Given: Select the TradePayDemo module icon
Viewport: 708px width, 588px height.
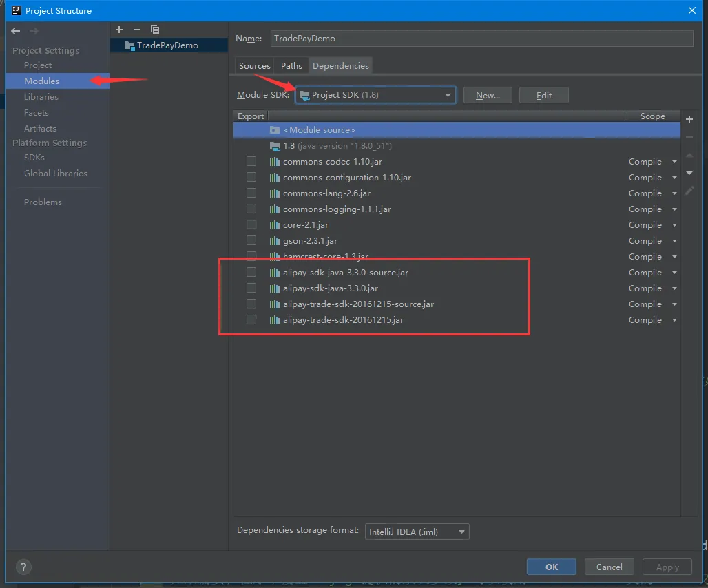Looking at the screenshot, I should click(129, 45).
